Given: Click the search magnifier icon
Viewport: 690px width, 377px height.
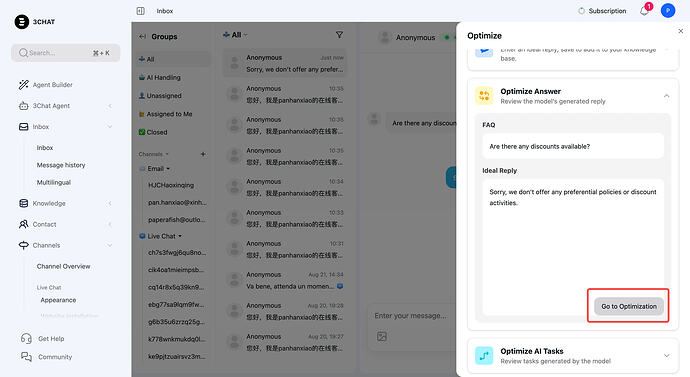Looking at the screenshot, I should pyautogui.click(x=23, y=53).
